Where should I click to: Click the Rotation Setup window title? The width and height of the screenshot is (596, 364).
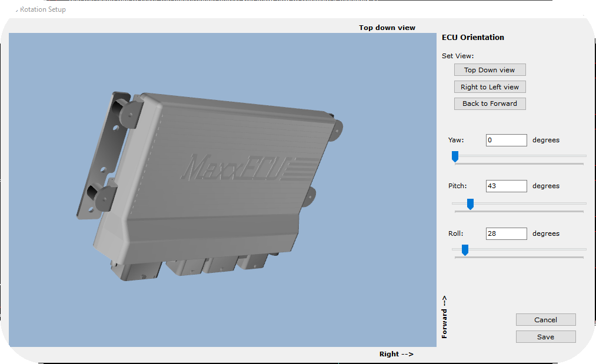[42, 9]
